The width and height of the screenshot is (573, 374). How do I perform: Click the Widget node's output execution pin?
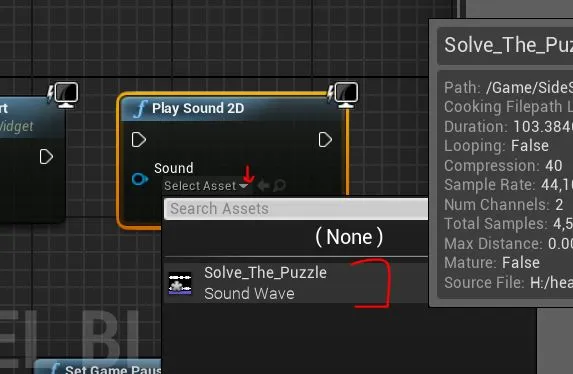tap(46, 156)
